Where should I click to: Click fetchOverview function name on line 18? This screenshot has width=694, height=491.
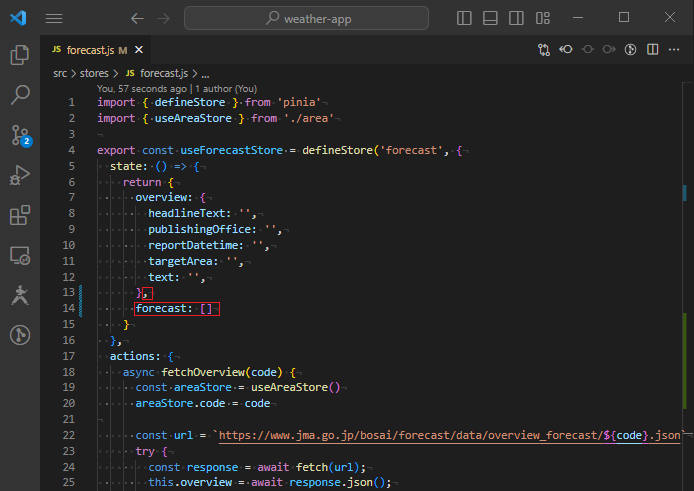pyautogui.click(x=203, y=372)
